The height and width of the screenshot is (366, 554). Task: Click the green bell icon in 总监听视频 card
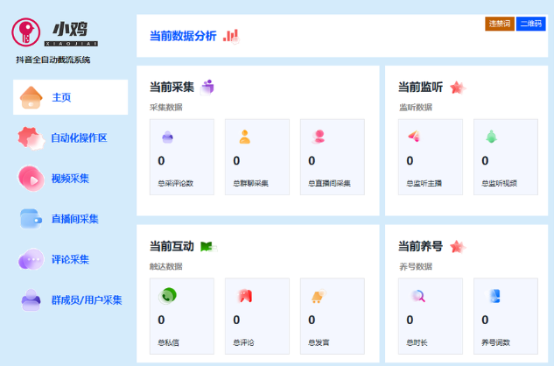point(491,136)
